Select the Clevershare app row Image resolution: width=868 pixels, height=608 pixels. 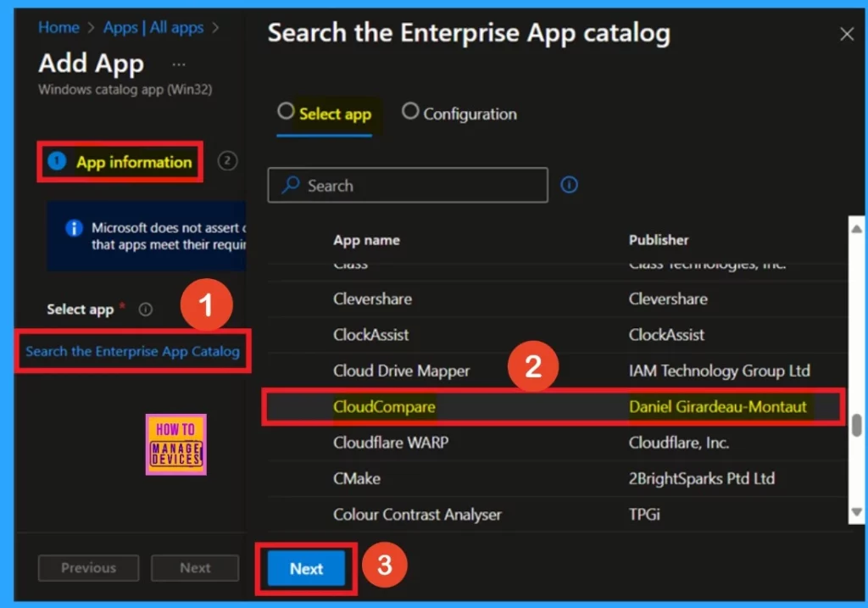coord(557,299)
